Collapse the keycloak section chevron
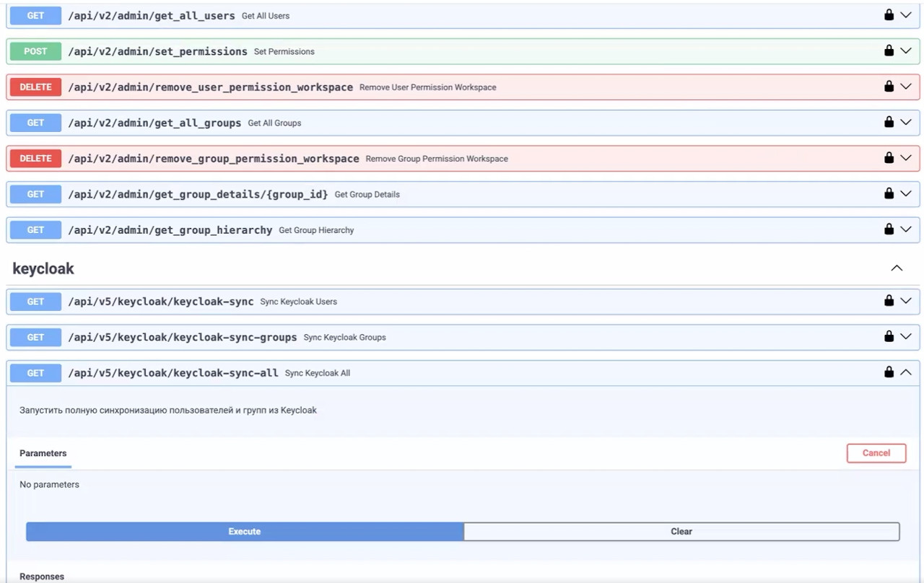The height and width of the screenshot is (583, 924). [897, 268]
